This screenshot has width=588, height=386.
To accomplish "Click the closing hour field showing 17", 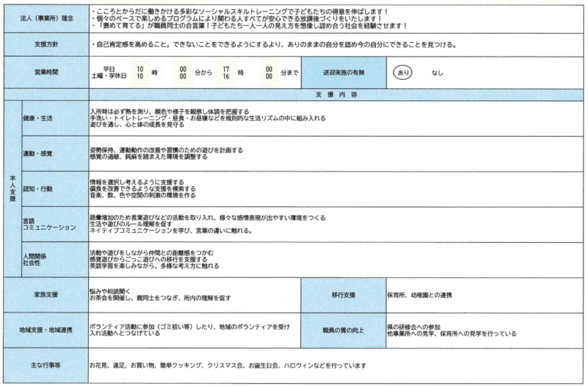I will pos(227,68).
